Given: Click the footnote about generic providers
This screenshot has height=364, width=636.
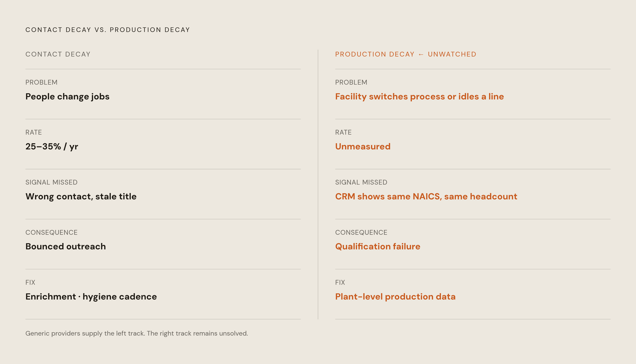Looking at the screenshot, I should [137, 333].
